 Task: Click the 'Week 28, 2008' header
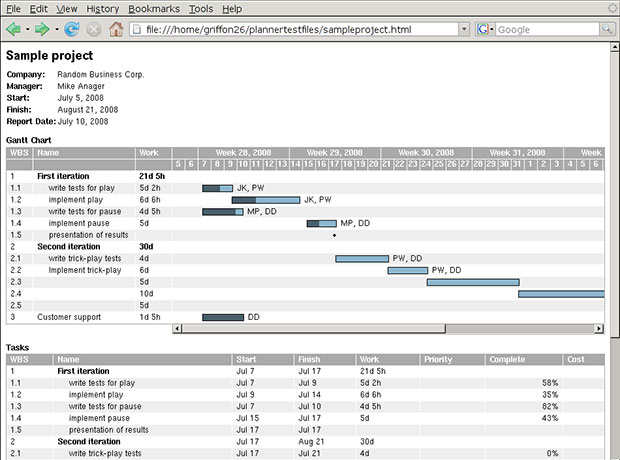click(x=243, y=153)
